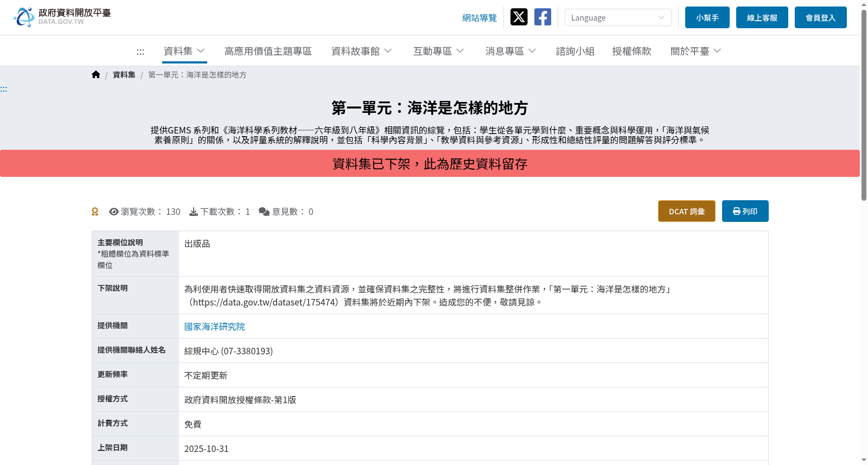Click the comments icon beside 意見數
This screenshot has height=465, width=868.
264,212
